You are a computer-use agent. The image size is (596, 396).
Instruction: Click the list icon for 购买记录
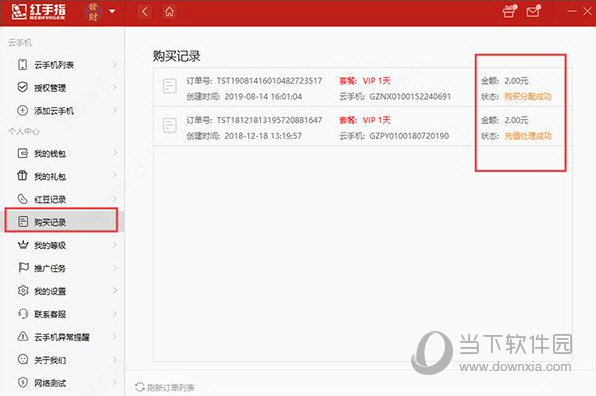(23, 222)
